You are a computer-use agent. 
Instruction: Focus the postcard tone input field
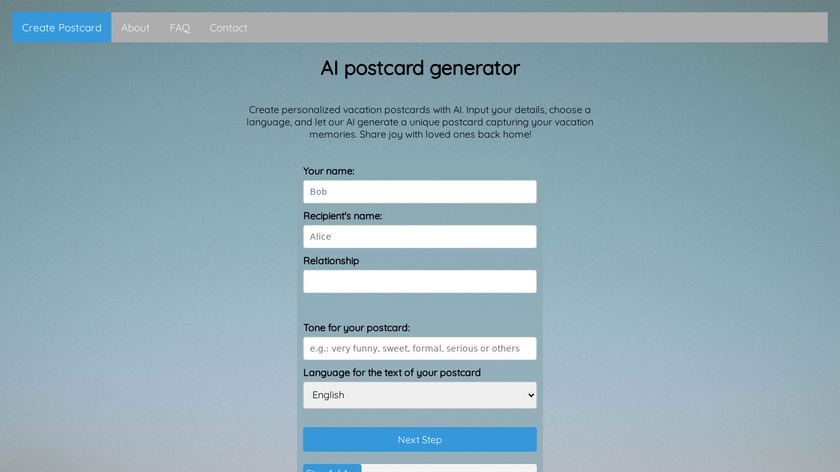point(420,349)
